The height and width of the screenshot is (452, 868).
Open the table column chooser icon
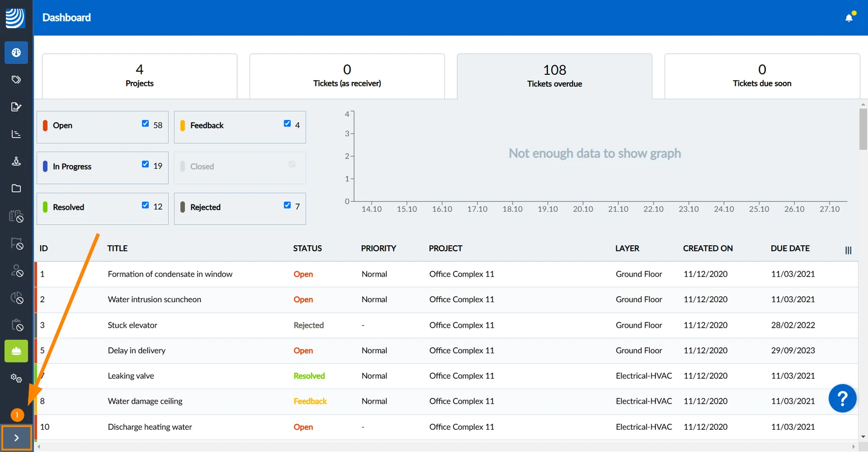coord(848,250)
